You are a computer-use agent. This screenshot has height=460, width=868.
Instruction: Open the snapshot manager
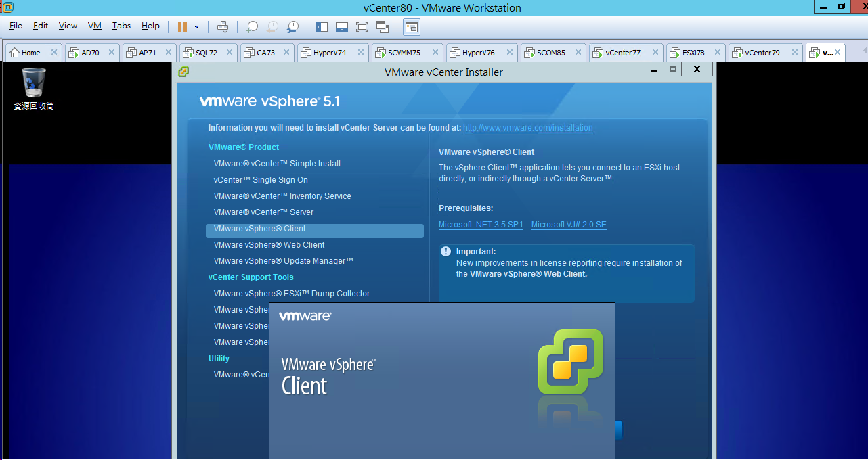point(293,26)
